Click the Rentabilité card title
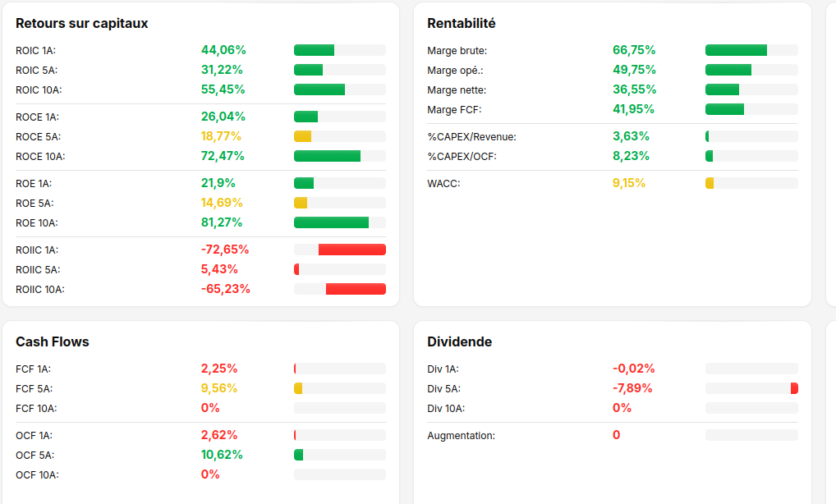Screen dimensions: 836x504 click(462, 24)
